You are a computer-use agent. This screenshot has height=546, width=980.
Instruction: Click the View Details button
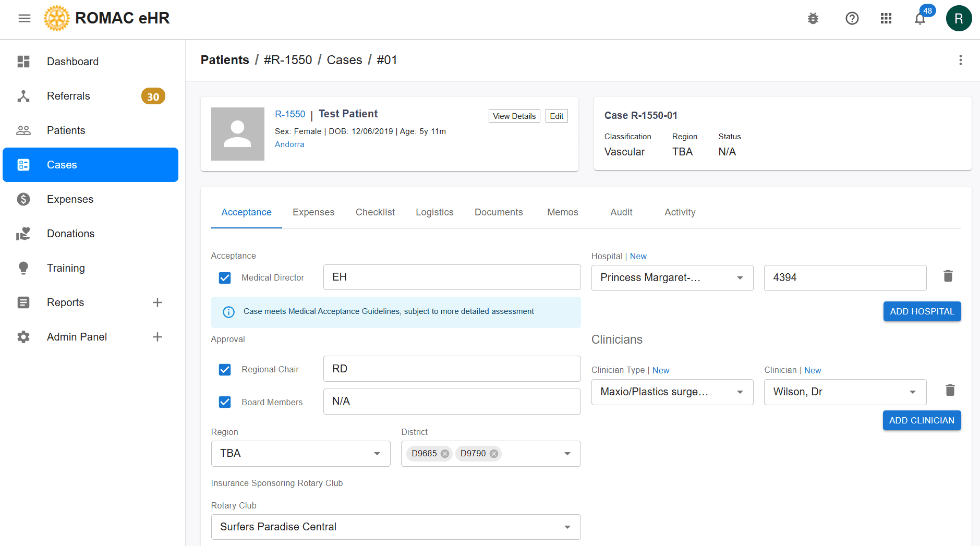coord(514,116)
